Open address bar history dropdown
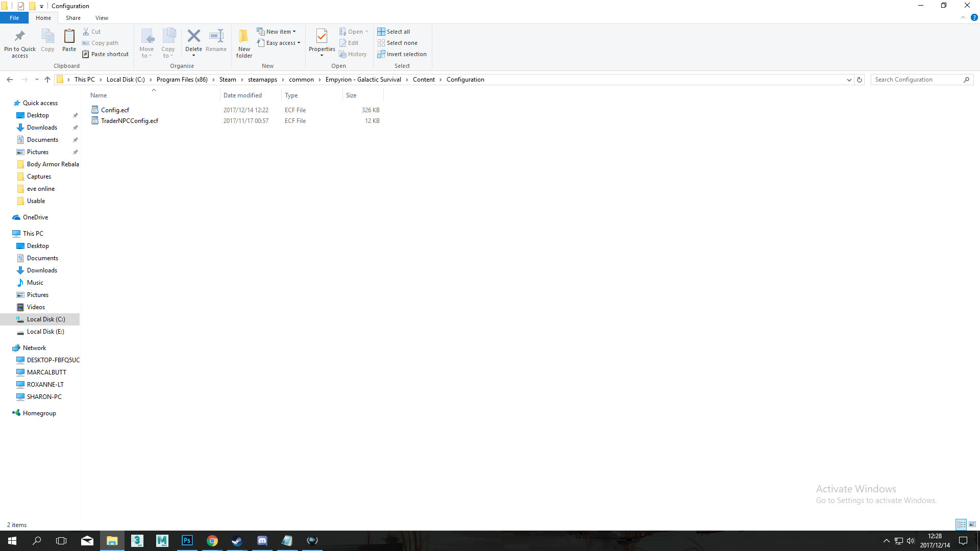This screenshot has width=980, height=551. [x=849, y=80]
